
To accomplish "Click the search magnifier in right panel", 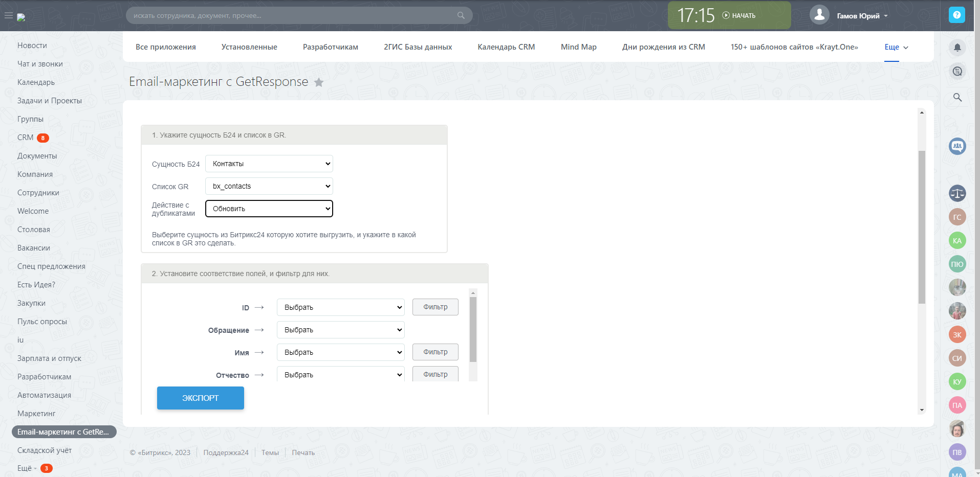I will tap(957, 97).
